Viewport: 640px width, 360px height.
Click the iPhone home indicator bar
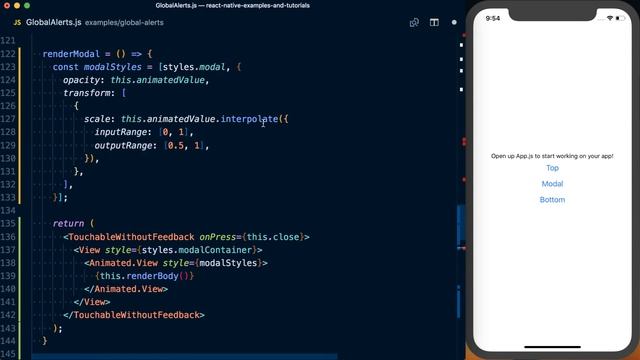click(552, 347)
